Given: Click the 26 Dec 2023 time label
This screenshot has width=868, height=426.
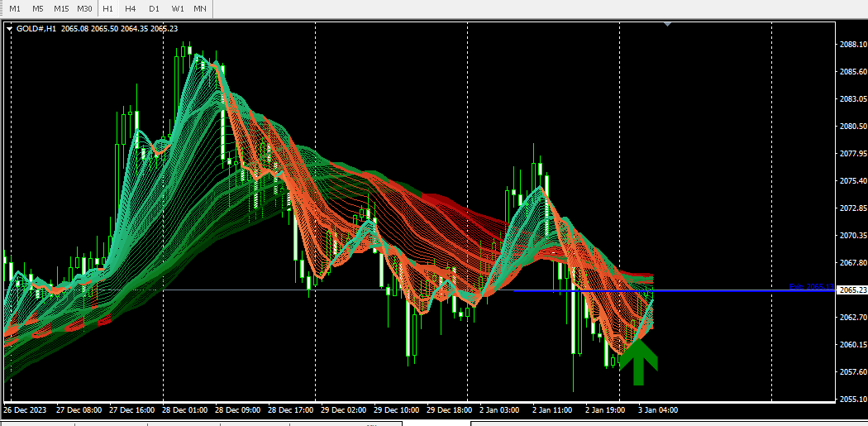Looking at the screenshot, I should click(26, 409).
